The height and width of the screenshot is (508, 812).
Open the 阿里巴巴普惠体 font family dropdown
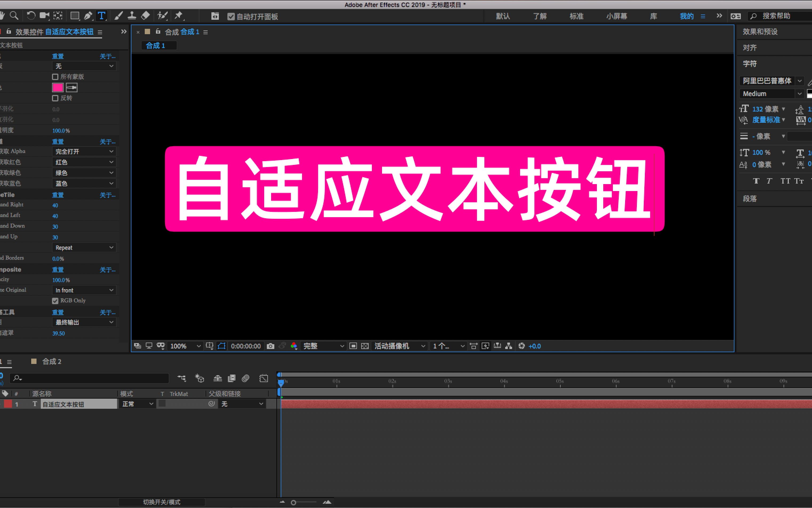coord(799,81)
